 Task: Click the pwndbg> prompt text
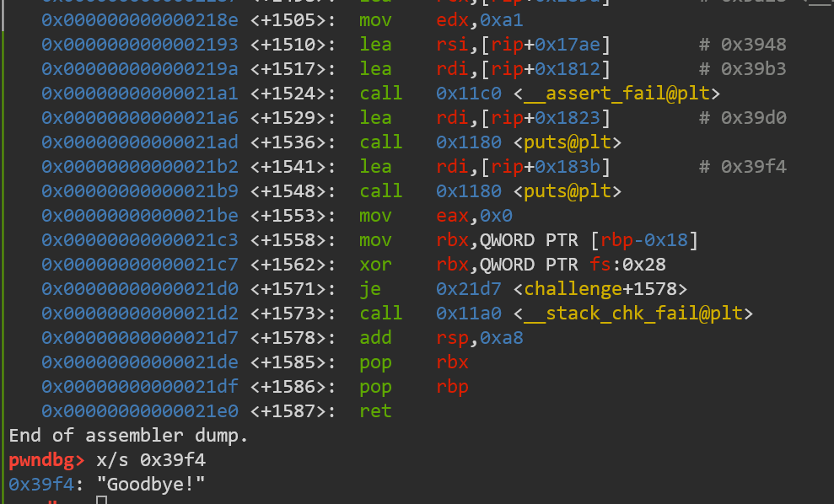[x=47, y=460]
